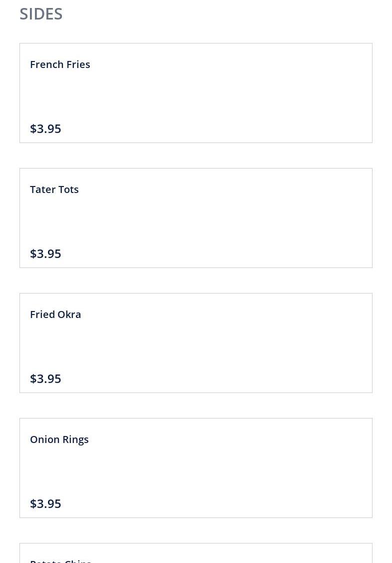The width and height of the screenshot is (392, 563).
Task: Click the gap between Fried Okra and Onion Rings cards
Action: [x=196, y=405]
